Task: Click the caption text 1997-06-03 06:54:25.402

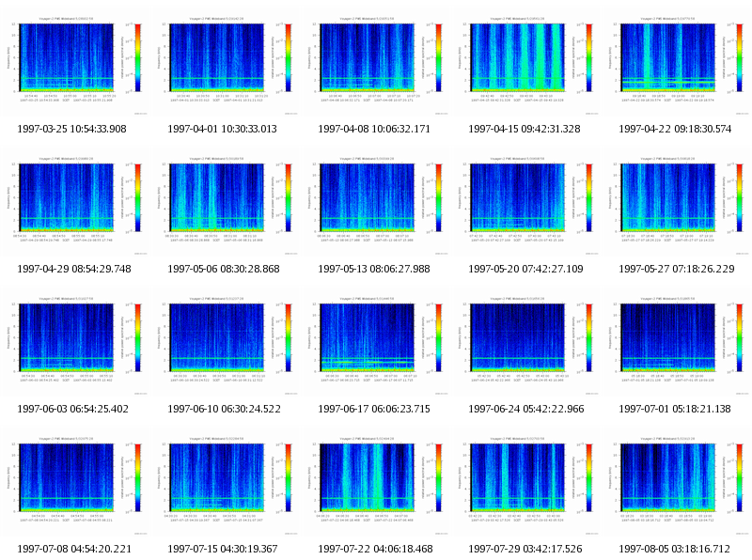Action: (72, 409)
